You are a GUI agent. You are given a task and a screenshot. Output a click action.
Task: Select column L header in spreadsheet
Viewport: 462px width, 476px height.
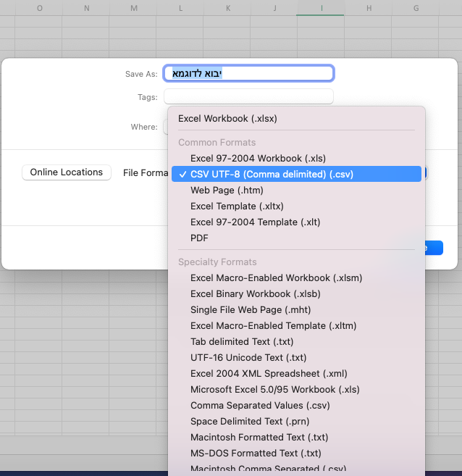click(180, 8)
